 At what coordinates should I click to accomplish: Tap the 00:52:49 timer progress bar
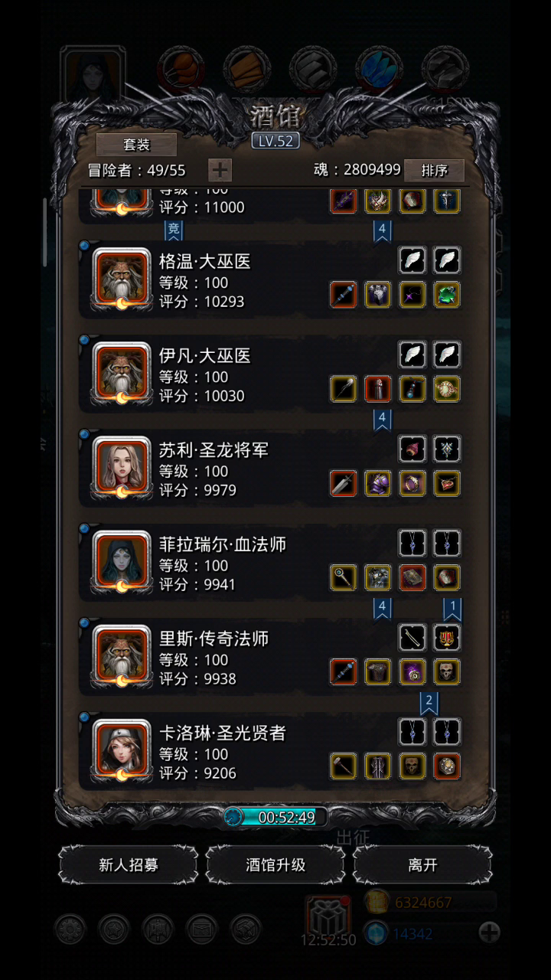tap(275, 817)
